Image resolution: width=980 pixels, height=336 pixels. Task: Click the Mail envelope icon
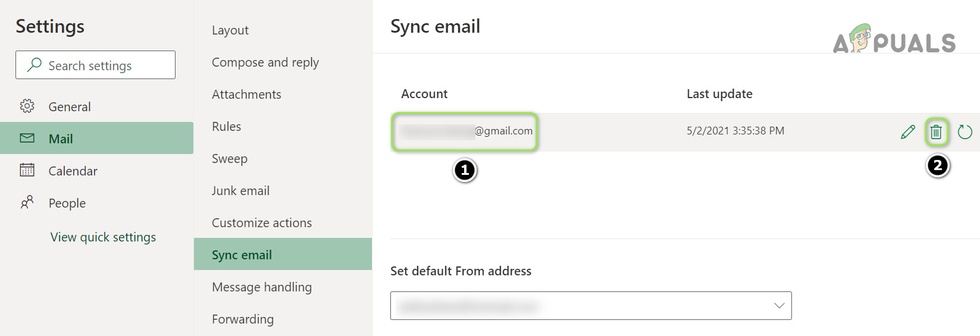click(x=27, y=139)
